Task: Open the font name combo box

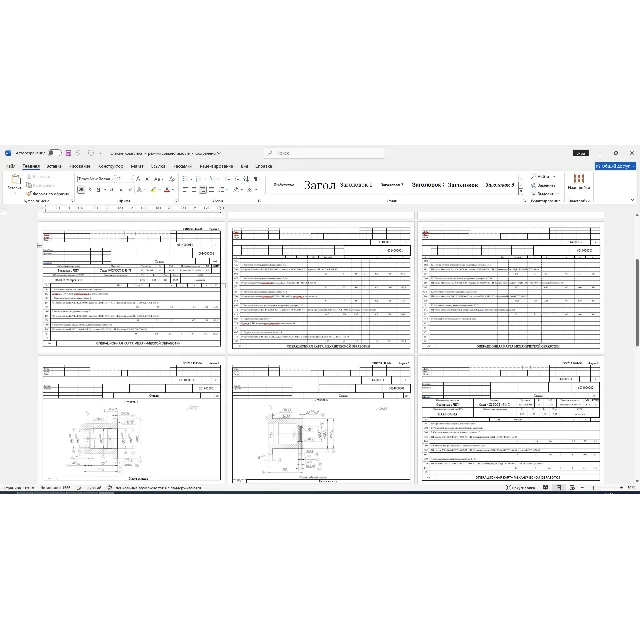Action: click(x=94, y=179)
